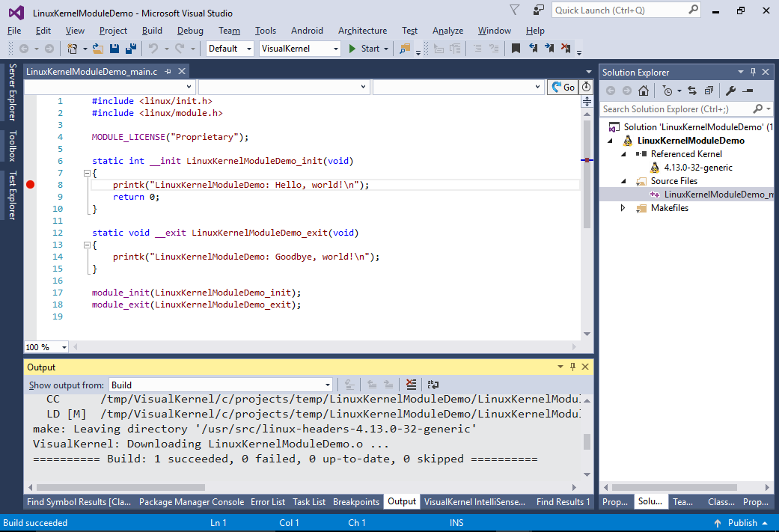Image resolution: width=779 pixels, height=532 pixels.
Task: Collapse all nodes in Solution Explorer
Action: (709, 91)
